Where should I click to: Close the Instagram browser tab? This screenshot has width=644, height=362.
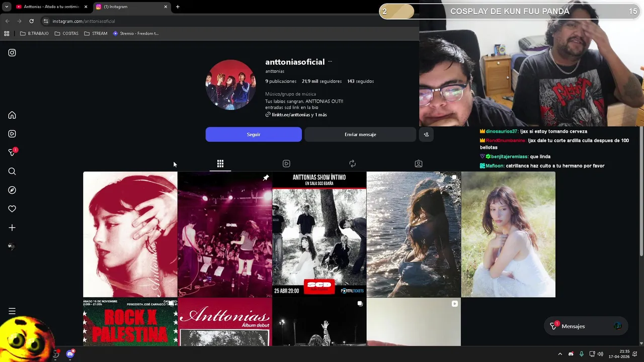pyautogui.click(x=166, y=7)
